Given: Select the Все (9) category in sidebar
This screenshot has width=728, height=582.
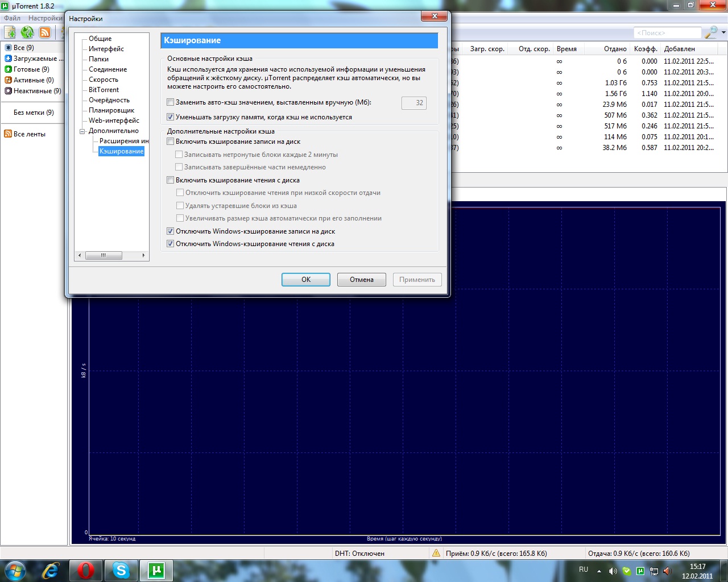Looking at the screenshot, I should pyautogui.click(x=23, y=48).
